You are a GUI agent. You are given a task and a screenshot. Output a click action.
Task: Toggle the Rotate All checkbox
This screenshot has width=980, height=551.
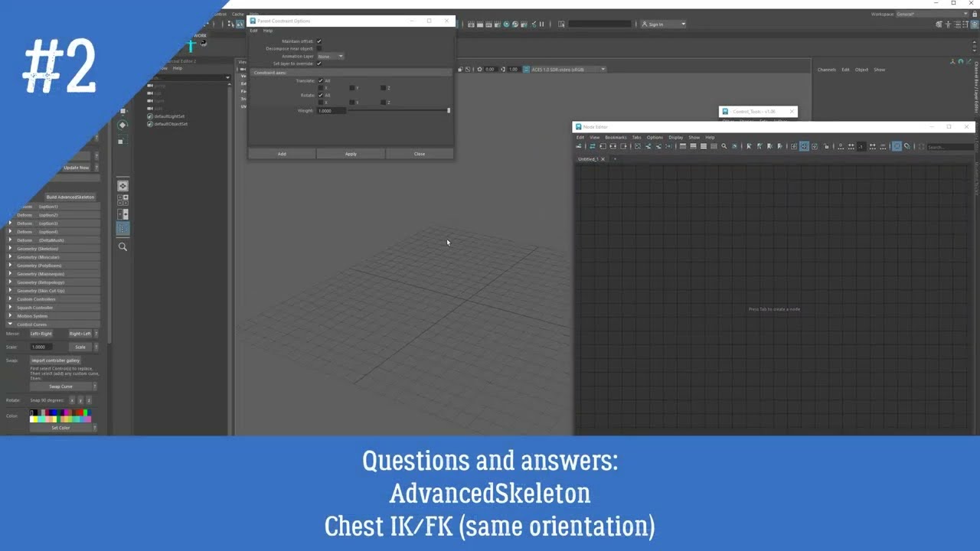pos(321,95)
